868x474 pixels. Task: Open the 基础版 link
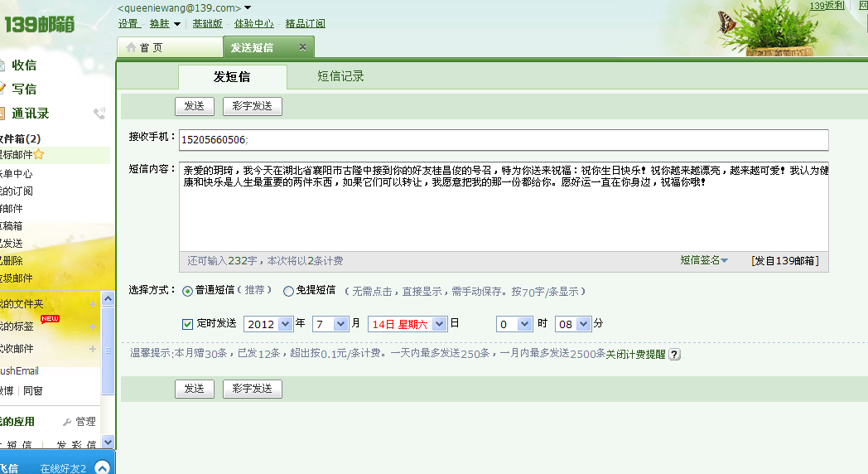(x=207, y=24)
